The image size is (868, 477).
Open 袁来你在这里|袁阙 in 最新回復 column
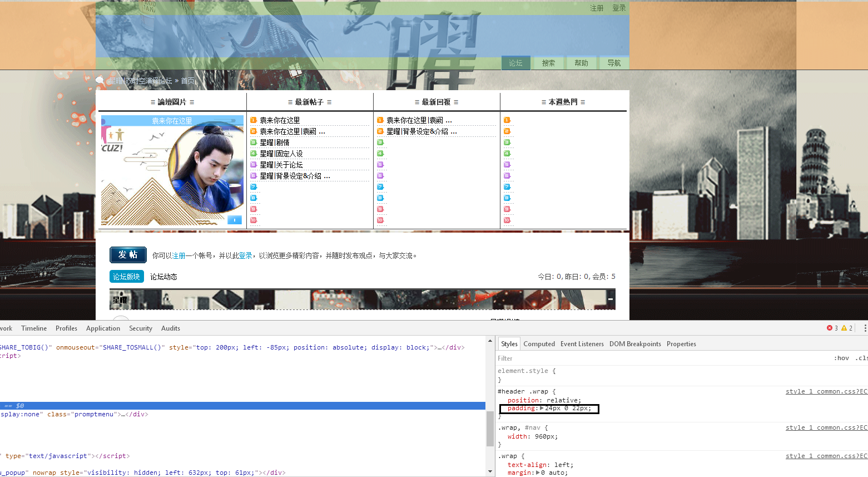(419, 120)
